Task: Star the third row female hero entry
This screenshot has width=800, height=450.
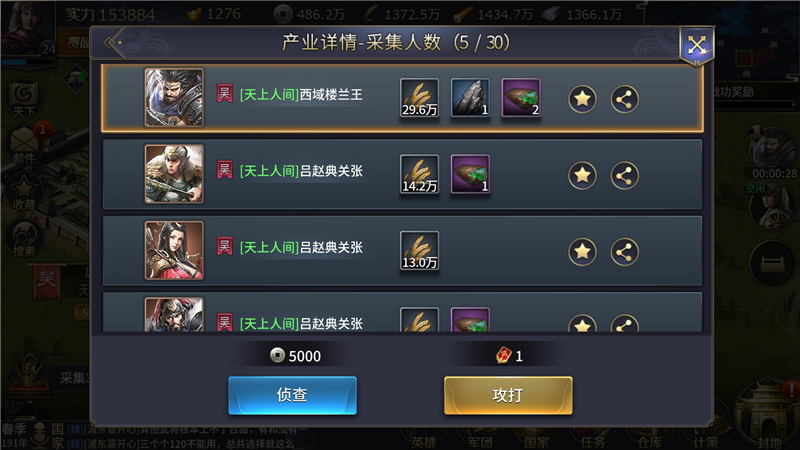Action: [x=582, y=252]
